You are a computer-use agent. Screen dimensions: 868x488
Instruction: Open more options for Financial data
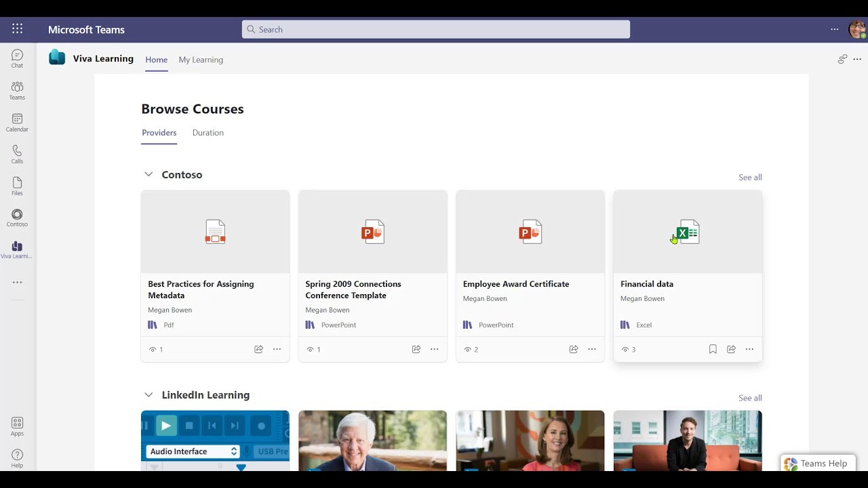point(749,349)
